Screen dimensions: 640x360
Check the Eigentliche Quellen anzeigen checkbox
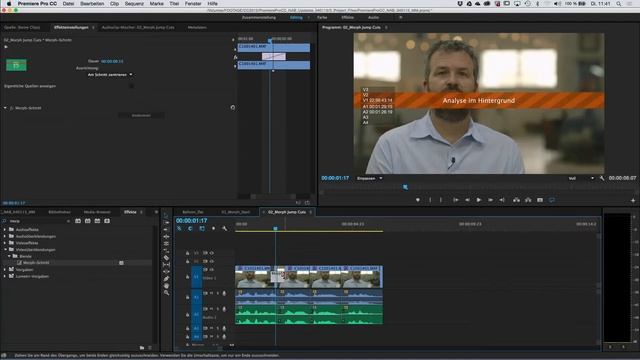pyautogui.click(x=131, y=86)
